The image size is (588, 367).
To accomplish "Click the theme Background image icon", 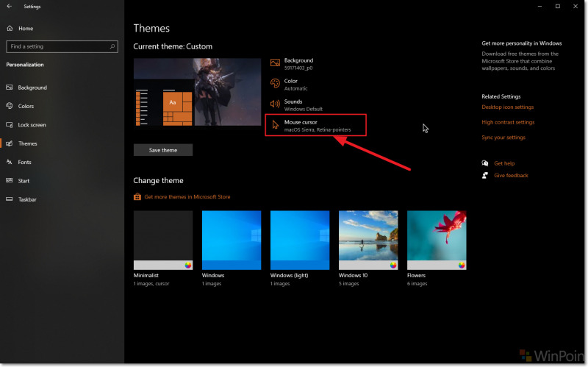I will 275,63.
